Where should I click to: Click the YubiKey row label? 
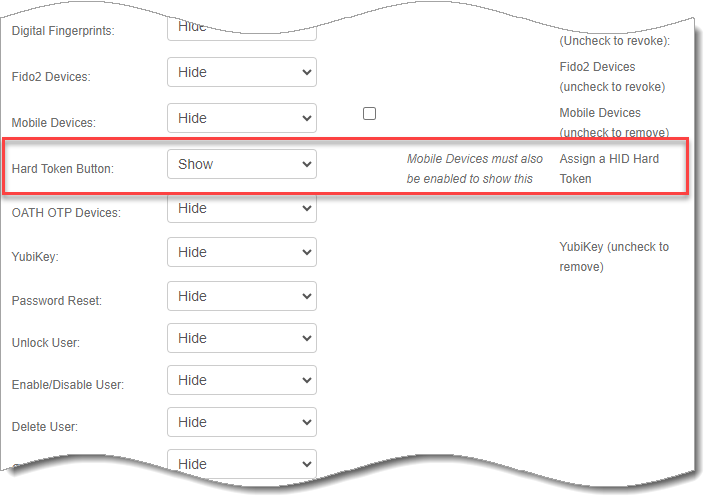[x=35, y=257]
